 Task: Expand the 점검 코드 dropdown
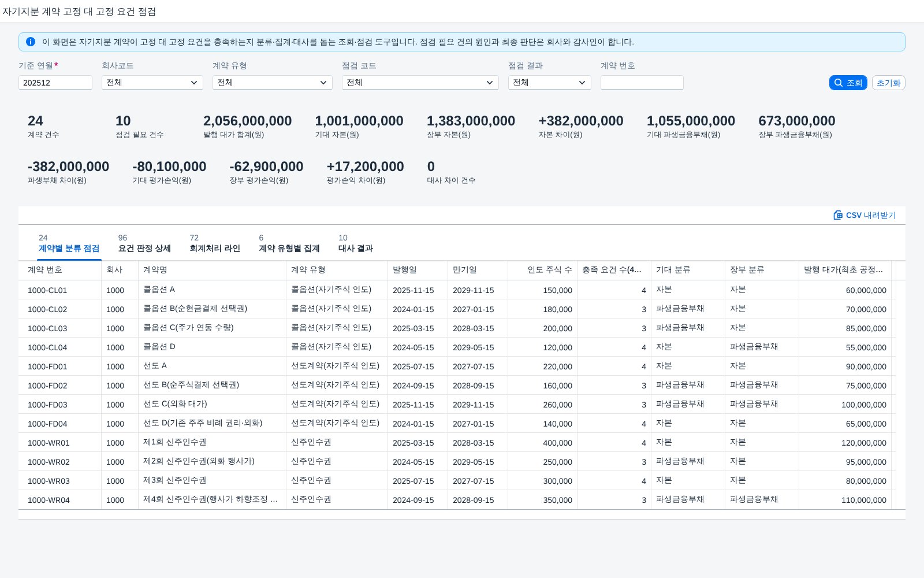[x=420, y=83]
